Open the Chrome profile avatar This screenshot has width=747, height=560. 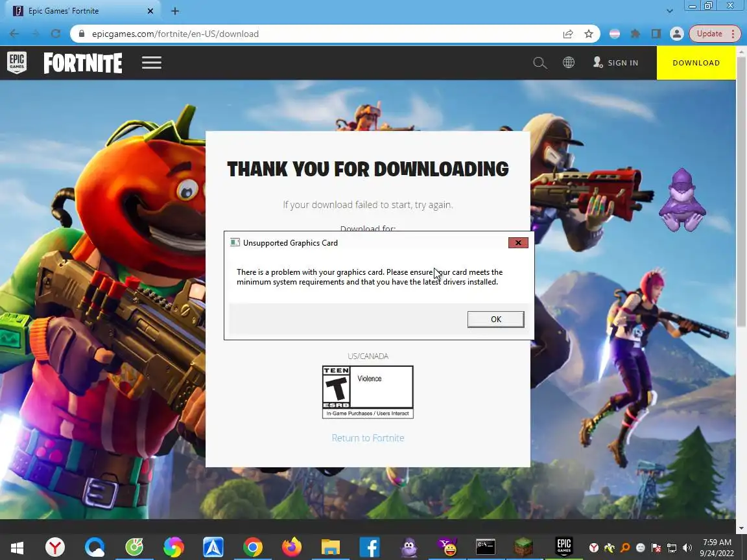(676, 33)
